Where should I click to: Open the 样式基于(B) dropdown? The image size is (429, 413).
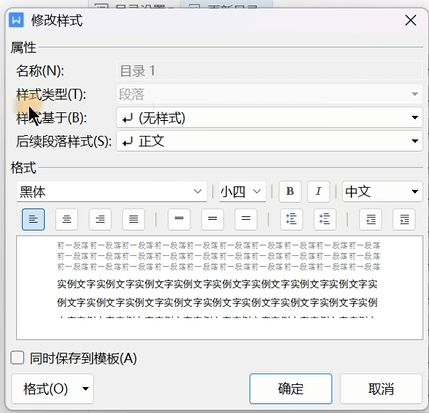click(269, 118)
